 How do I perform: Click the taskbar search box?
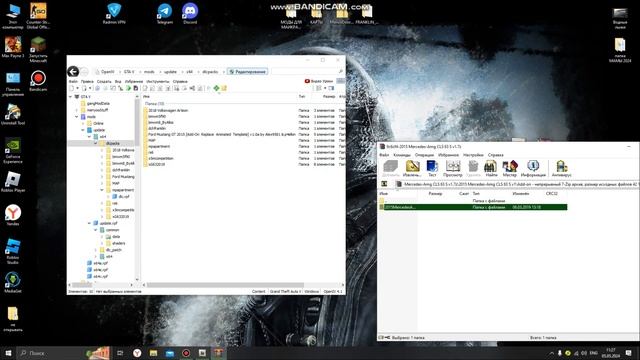click(x=63, y=353)
